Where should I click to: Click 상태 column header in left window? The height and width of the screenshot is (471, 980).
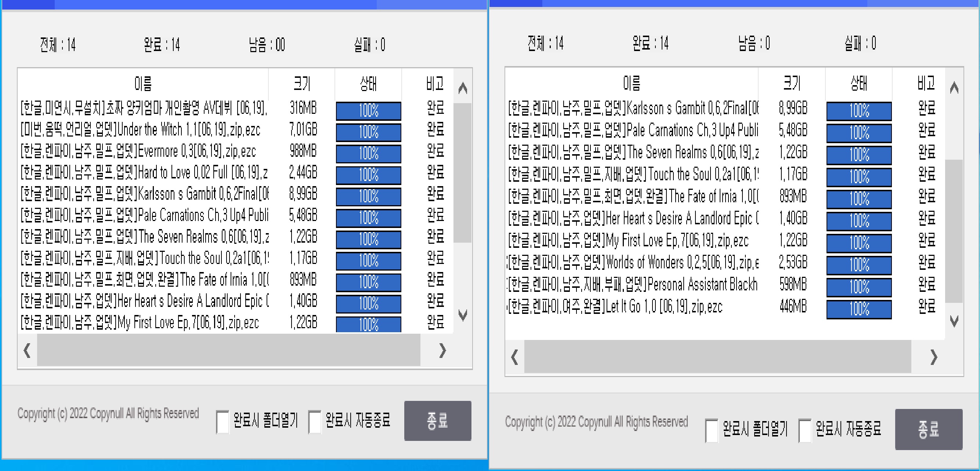[x=368, y=84]
